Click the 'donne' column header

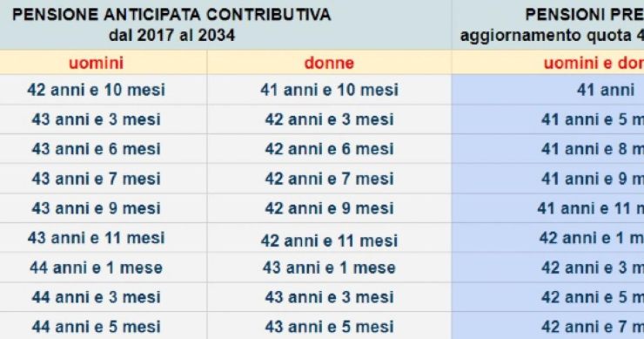[329, 63]
